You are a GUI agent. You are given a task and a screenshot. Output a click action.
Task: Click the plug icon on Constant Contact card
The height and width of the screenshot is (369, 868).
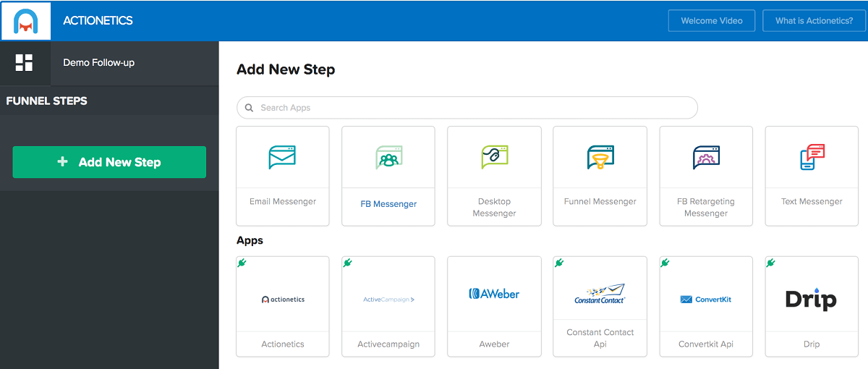tap(558, 263)
